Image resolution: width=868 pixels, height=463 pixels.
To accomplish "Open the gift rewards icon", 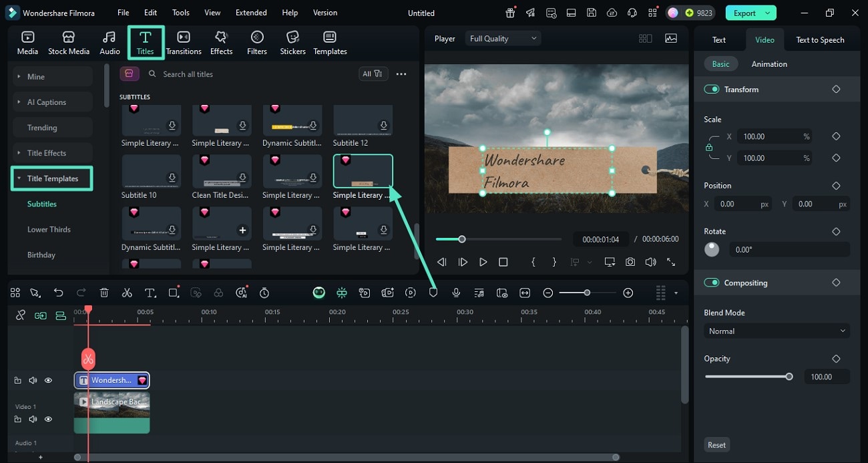I will pos(510,13).
